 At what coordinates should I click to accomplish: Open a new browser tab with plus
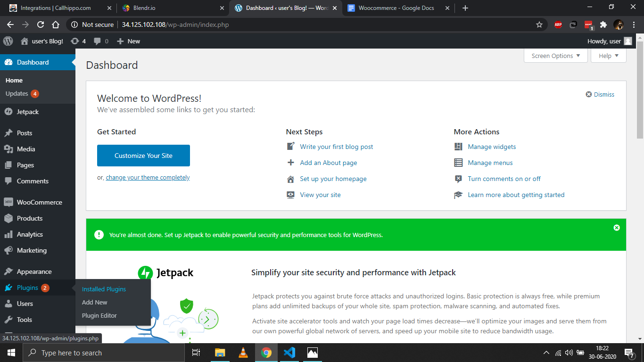coord(465,8)
